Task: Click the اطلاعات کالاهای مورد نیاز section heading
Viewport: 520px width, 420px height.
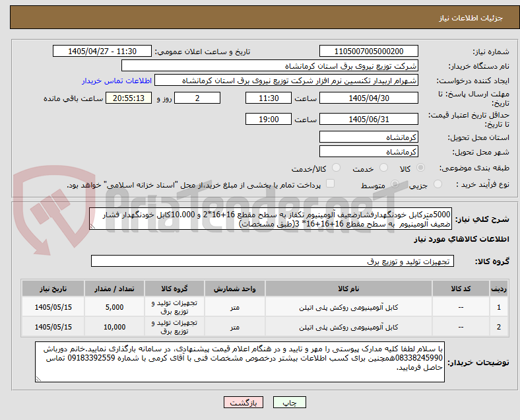Action: coord(461,239)
